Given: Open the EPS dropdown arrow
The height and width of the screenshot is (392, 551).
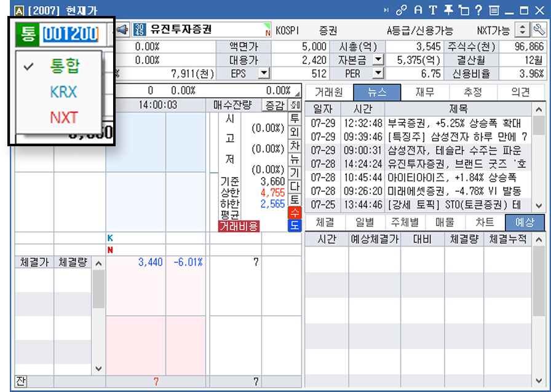Looking at the screenshot, I should point(264,74).
